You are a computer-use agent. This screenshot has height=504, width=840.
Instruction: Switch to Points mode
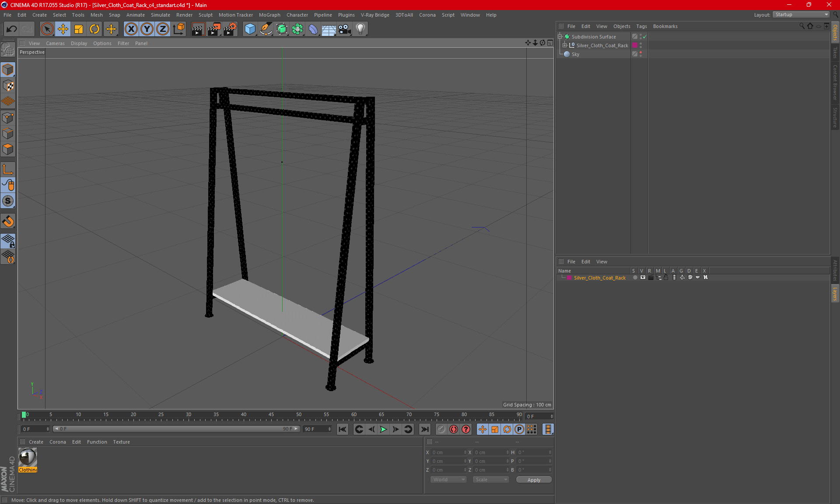point(8,118)
